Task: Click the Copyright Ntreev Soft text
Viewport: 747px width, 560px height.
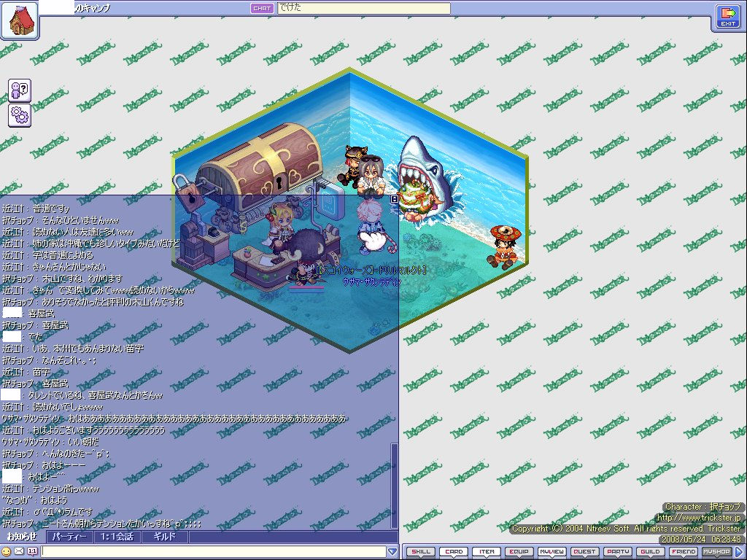Action: [x=627, y=529]
